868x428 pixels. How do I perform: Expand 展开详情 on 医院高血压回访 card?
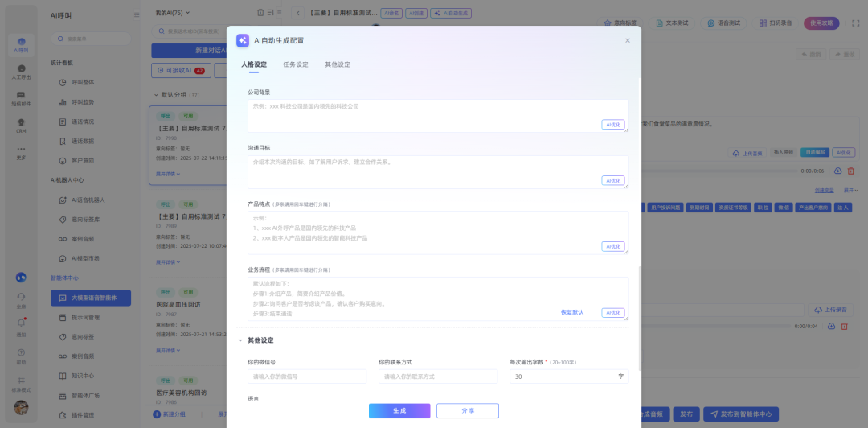pyautogui.click(x=168, y=351)
